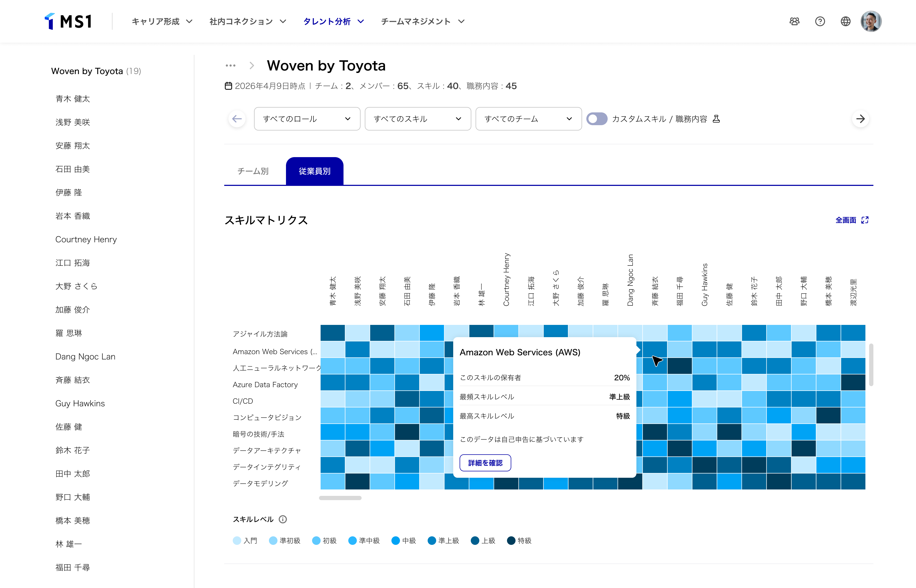Screen dimensions: 916x588
Task: Expand the タレント分析 menu
Action: (334, 21)
